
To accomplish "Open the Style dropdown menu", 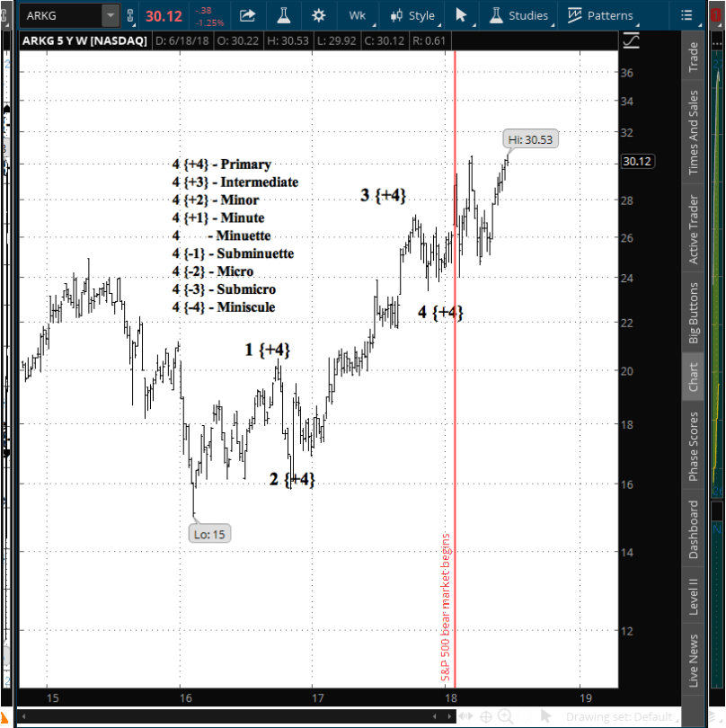I will click(x=412, y=15).
